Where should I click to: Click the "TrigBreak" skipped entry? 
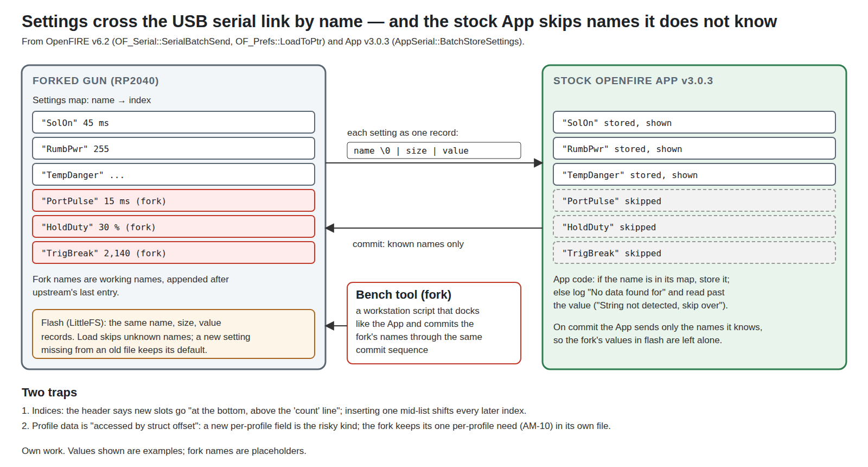coord(694,253)
